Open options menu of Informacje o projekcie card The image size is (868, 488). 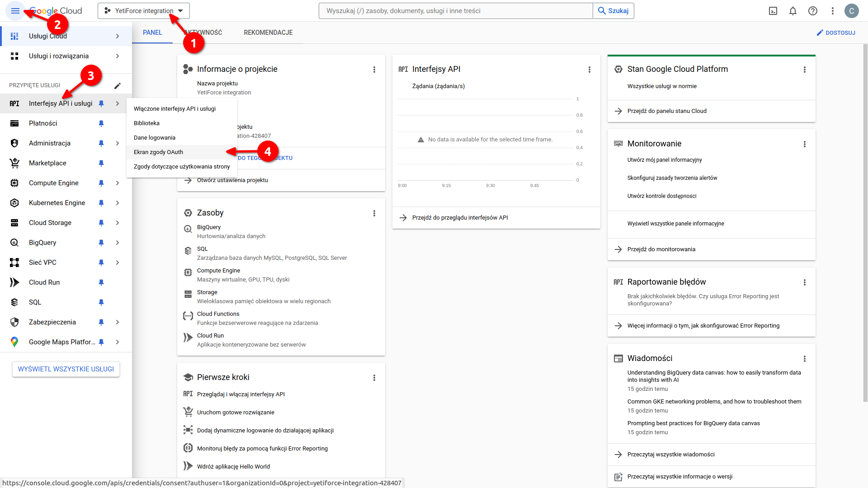coord(374,70)
